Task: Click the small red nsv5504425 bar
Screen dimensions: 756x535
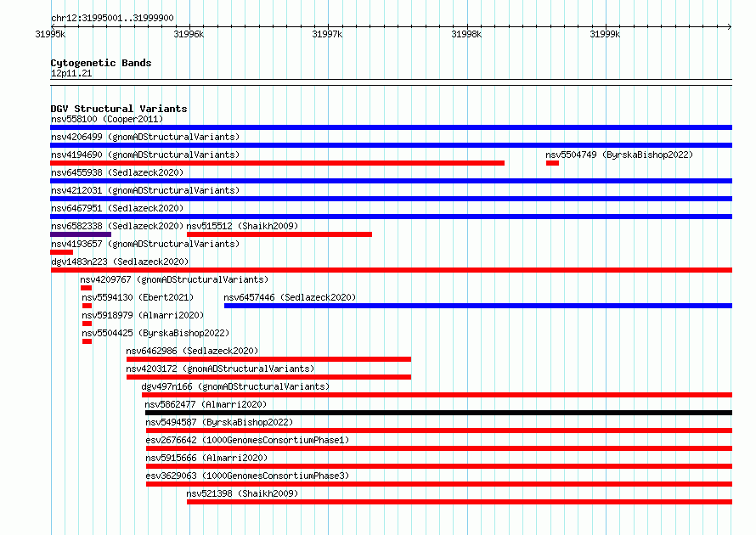Action: (x=87, y=341)
